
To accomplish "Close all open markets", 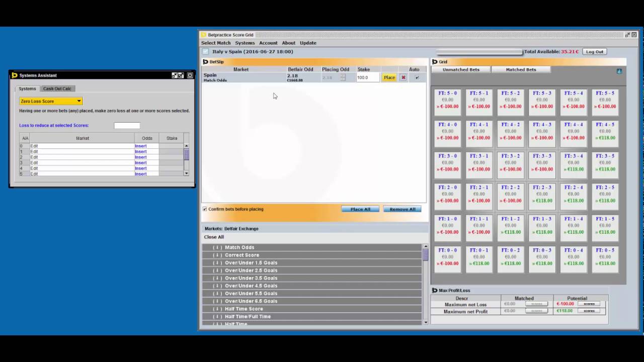I will point(214,237).
